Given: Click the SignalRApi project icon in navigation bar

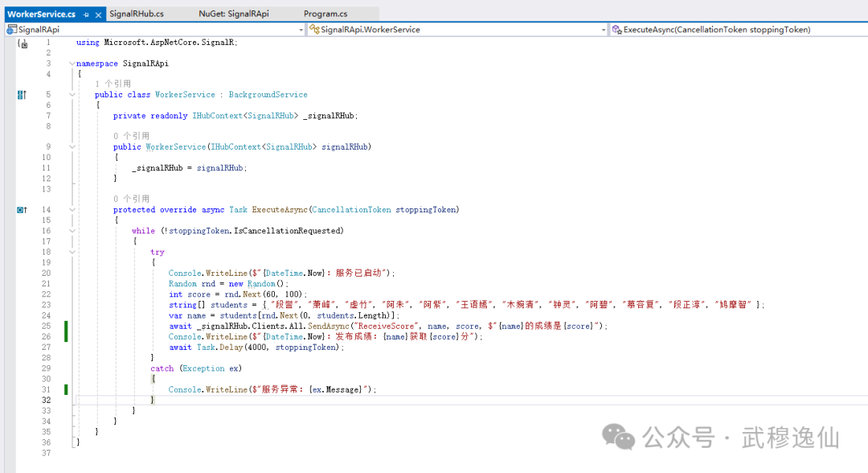Looking at the screenshot, I should [x=11, y=30].
